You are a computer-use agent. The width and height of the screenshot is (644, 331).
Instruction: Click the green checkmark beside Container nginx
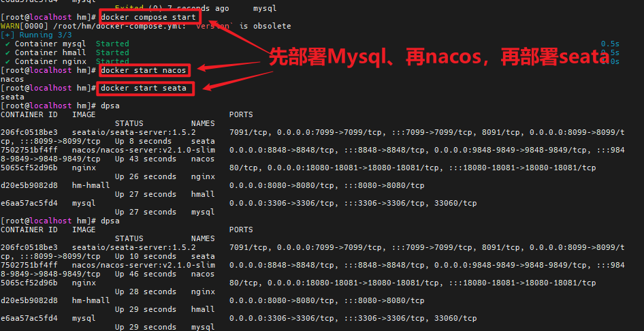[7, 61]
